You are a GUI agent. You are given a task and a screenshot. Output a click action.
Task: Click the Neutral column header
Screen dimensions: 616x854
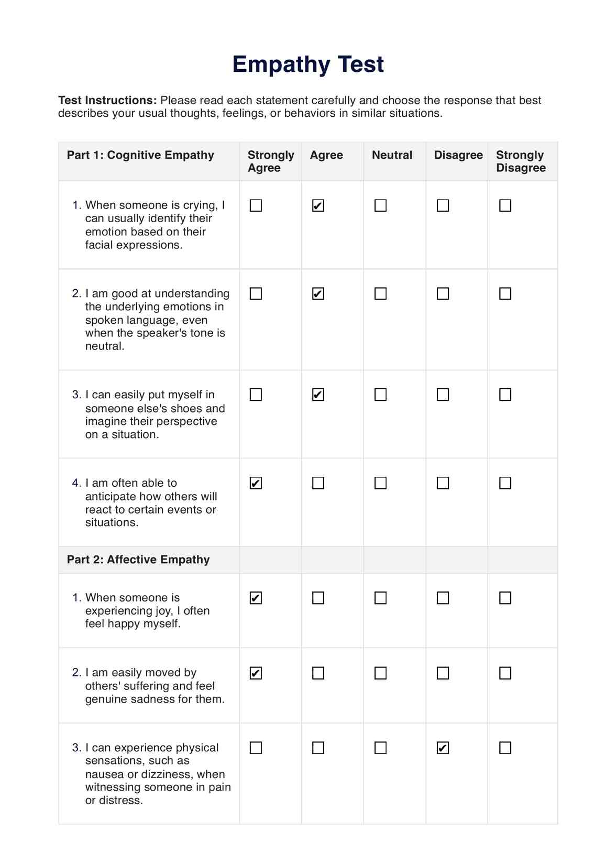pos(392,155)
